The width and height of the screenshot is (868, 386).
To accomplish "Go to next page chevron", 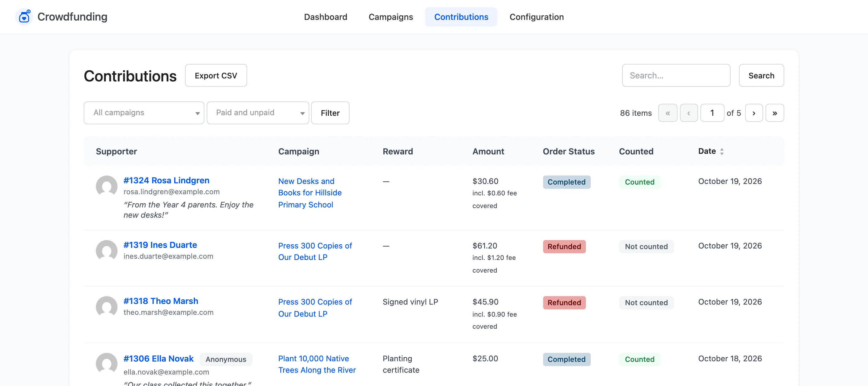I will (754, 113).
